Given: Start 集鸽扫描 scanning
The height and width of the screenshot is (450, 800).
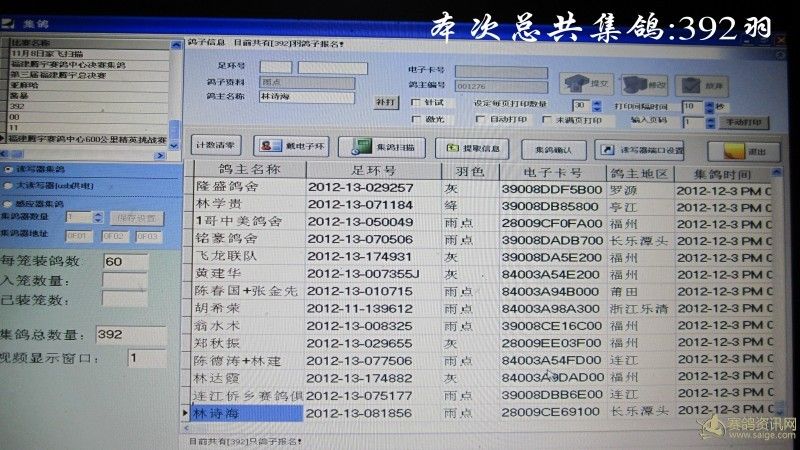Looking at the screenshot, I should [x=376, y=148].
